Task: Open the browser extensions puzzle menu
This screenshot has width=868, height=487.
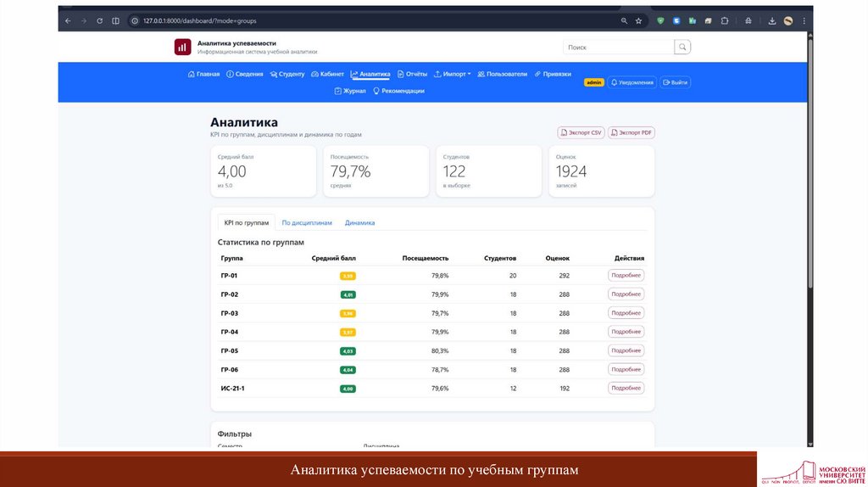Action: 724,20
